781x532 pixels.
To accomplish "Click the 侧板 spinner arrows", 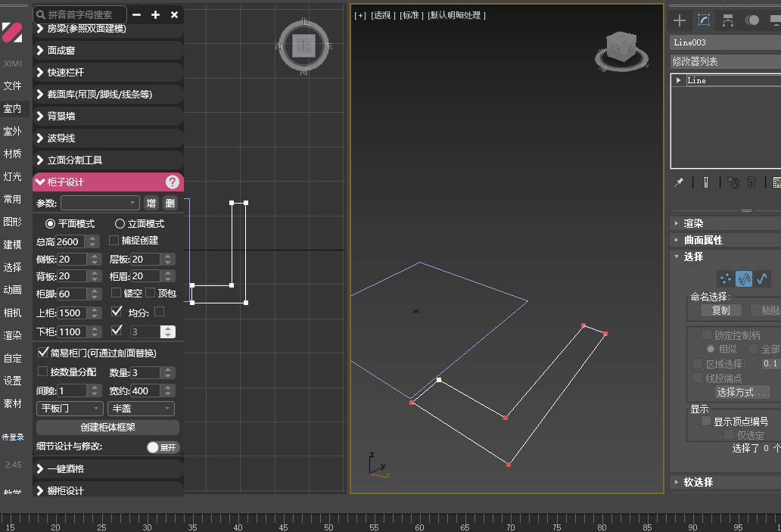I will [94, 260].
